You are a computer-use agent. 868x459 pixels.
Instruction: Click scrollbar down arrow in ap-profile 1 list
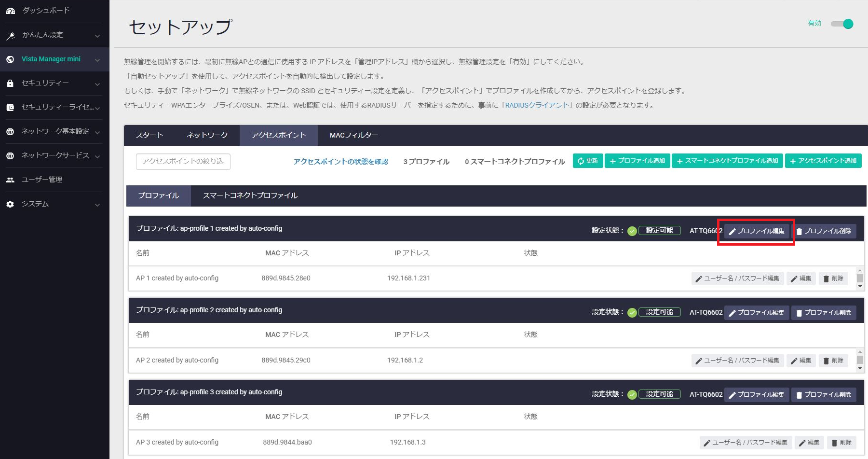(860, 286)
